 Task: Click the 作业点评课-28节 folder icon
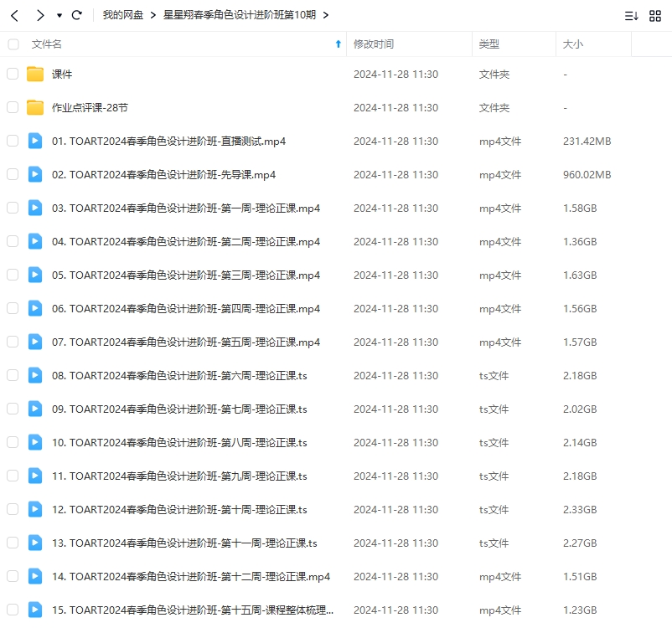pyautogui.click(x=35, y=108)
